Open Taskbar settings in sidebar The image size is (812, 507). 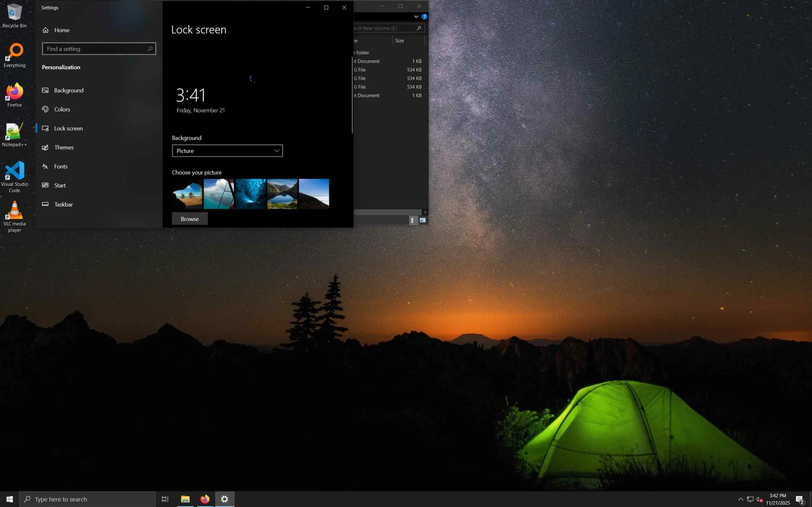click(63, 204)
